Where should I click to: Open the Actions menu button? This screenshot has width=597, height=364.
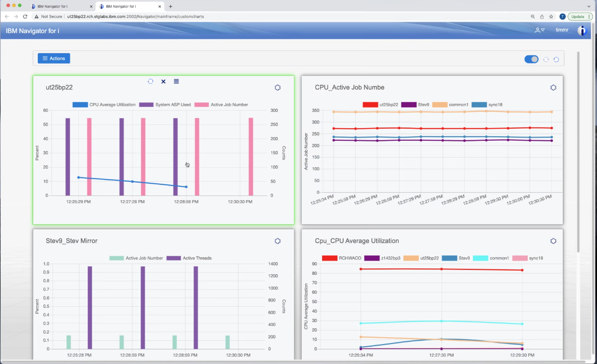point(54,58)
